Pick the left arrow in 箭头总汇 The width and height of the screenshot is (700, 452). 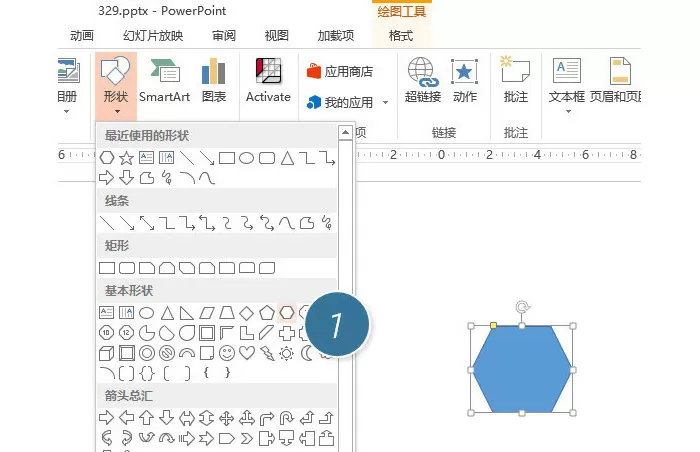126,418
